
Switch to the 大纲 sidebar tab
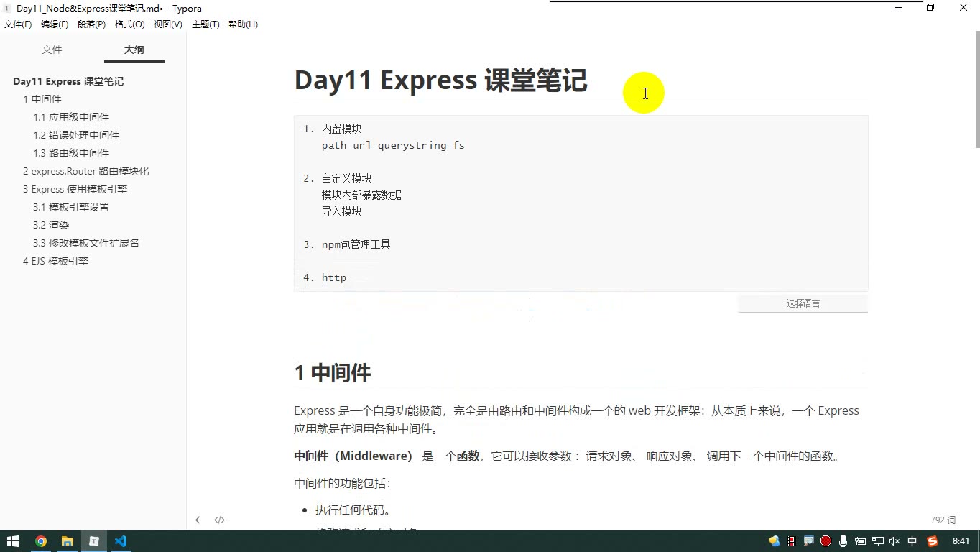134,50
